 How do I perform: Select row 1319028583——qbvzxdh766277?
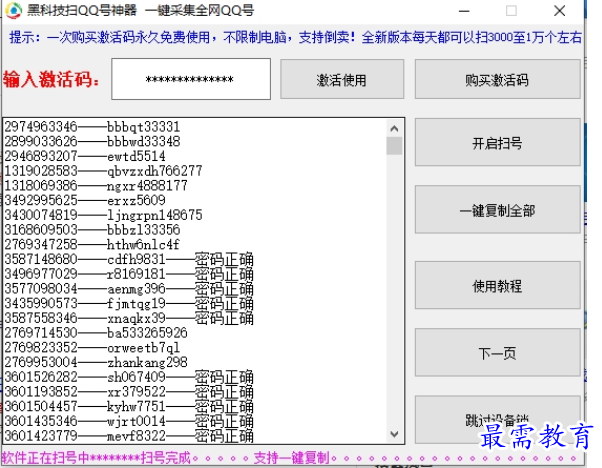[x=103, y=171]
